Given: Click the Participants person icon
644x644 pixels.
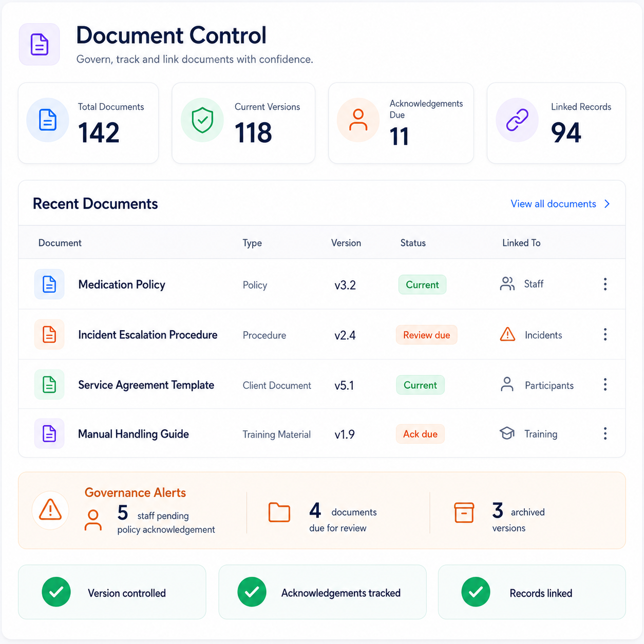Looking at the screenshot, I should click(507, 385).
